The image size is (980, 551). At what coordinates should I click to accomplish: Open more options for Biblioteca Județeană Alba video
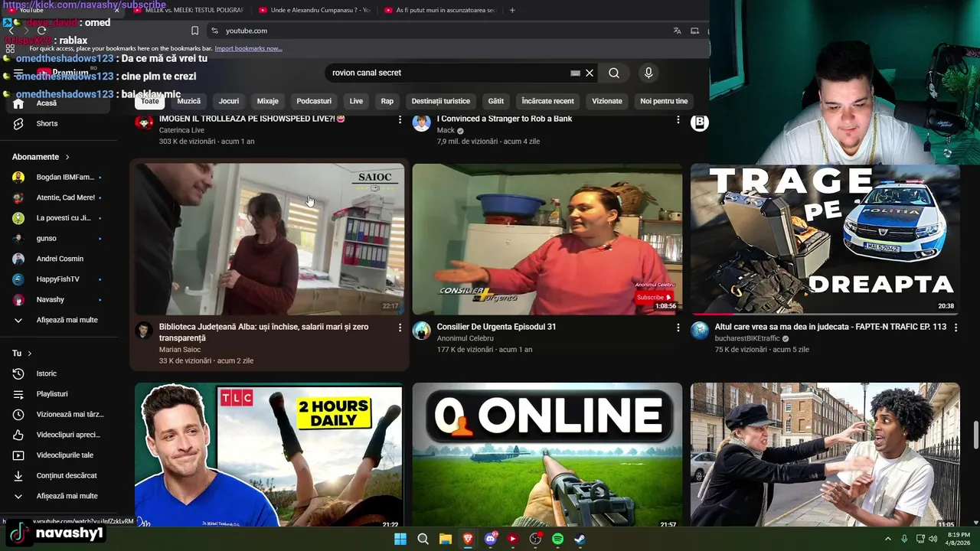[400, 328]
